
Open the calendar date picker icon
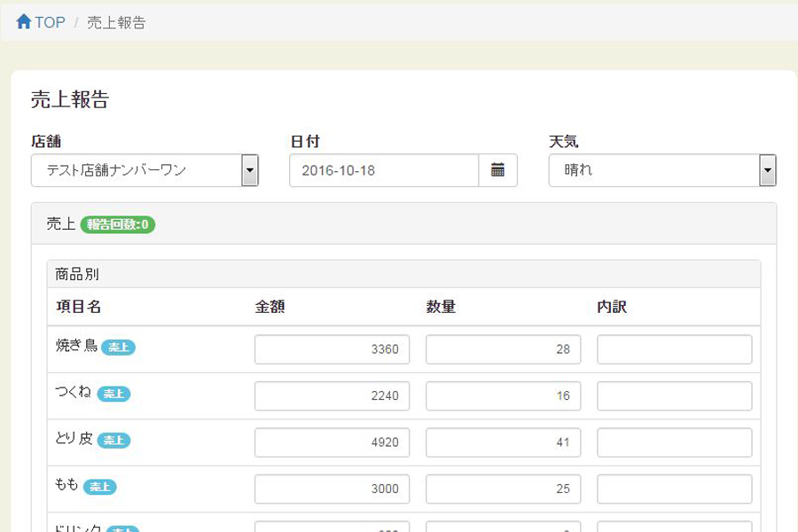pos(497,170)
